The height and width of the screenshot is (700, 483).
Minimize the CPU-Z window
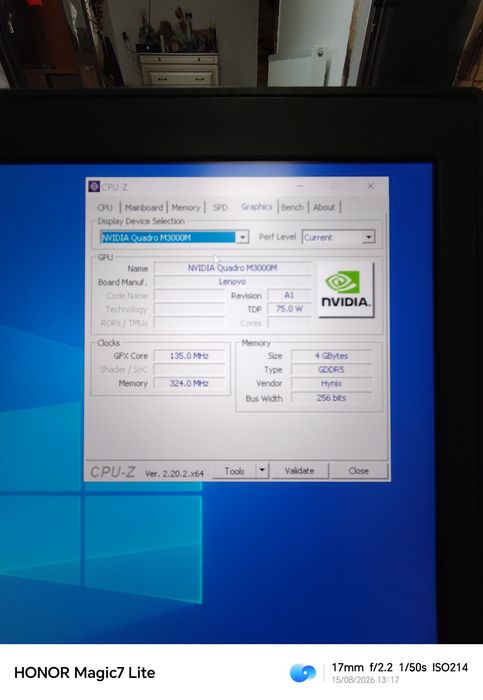[x=300, y=186]
